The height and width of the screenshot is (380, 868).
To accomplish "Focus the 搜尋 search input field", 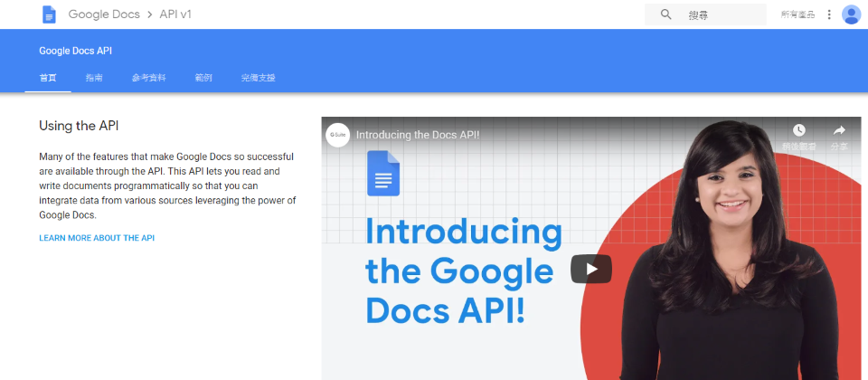I will pos(705,14).
